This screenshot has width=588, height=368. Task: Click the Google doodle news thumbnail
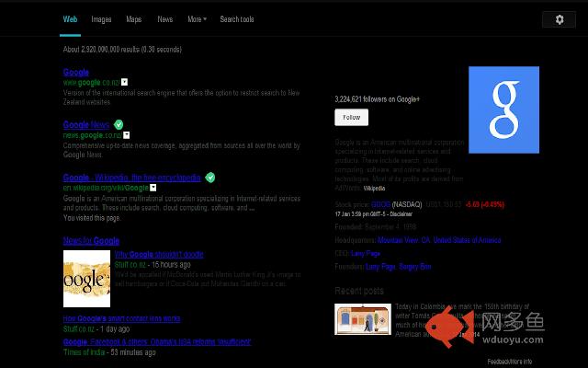[86, 279]
